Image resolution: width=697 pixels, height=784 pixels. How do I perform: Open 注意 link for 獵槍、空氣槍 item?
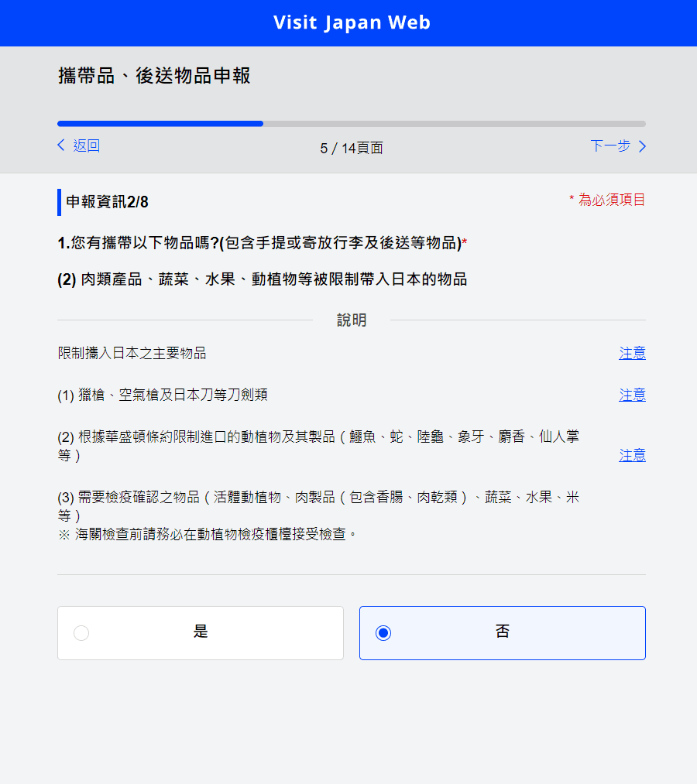[x=632, y=395]
